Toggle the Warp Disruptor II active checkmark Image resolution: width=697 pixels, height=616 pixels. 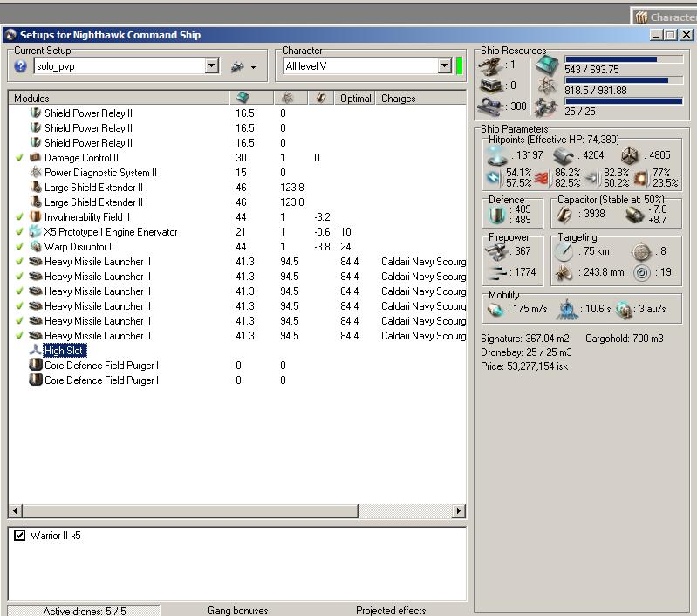(x=19, y=246)
